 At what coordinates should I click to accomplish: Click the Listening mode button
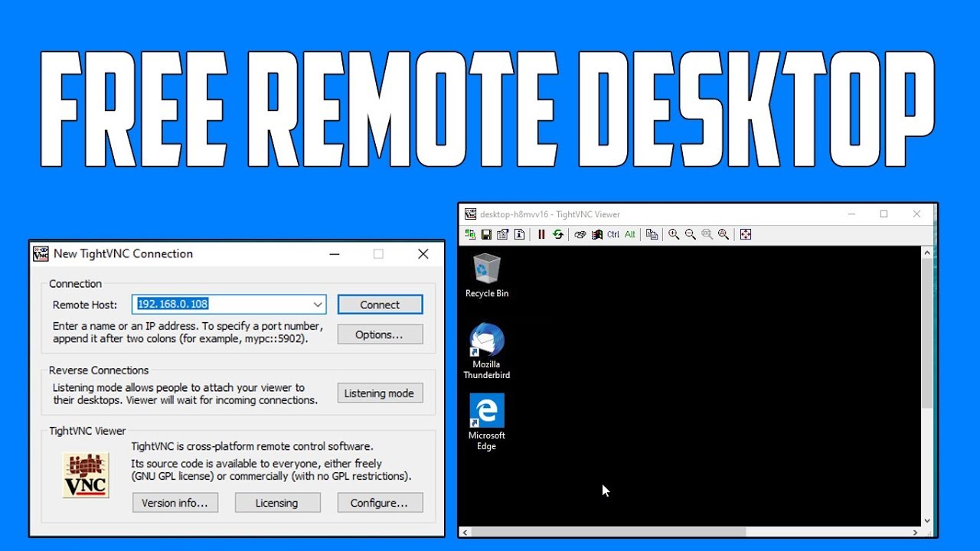380,393
